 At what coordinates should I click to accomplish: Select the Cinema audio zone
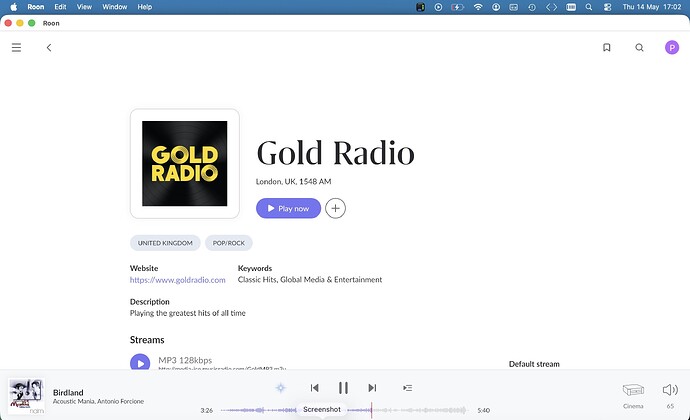tap(633, 394)
